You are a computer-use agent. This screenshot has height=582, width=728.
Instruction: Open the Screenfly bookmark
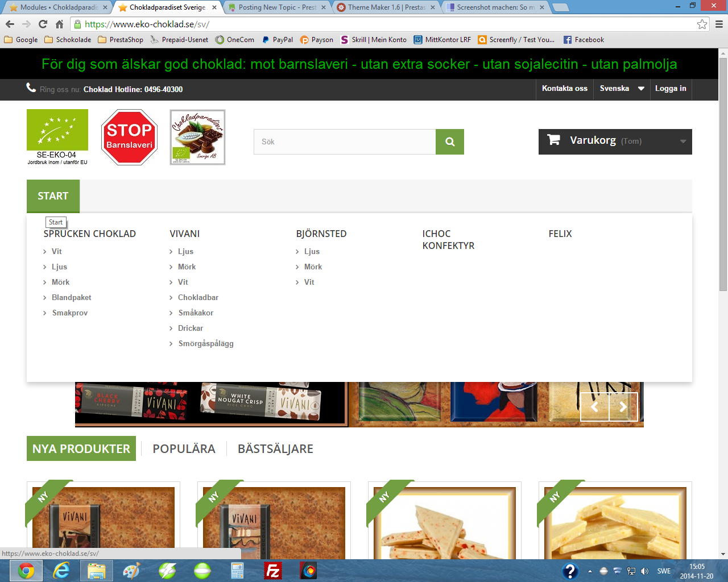pyautogui.click(x=516, y=40)
